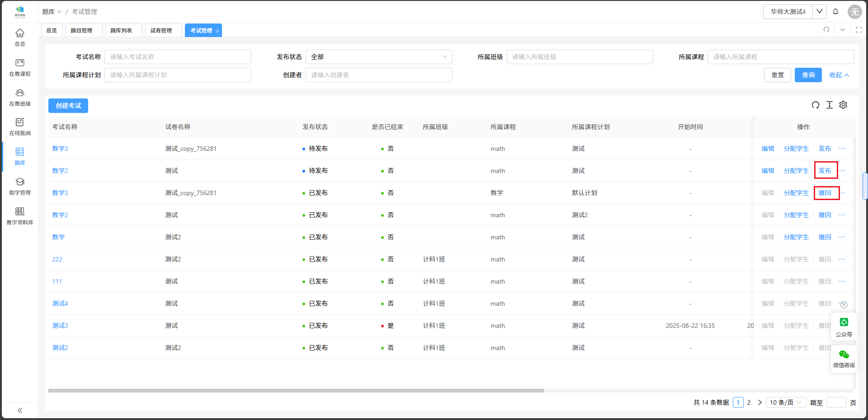Click the 查询 search button
The height and width of the screenshot is (420, 868).
tap(808, 75)
